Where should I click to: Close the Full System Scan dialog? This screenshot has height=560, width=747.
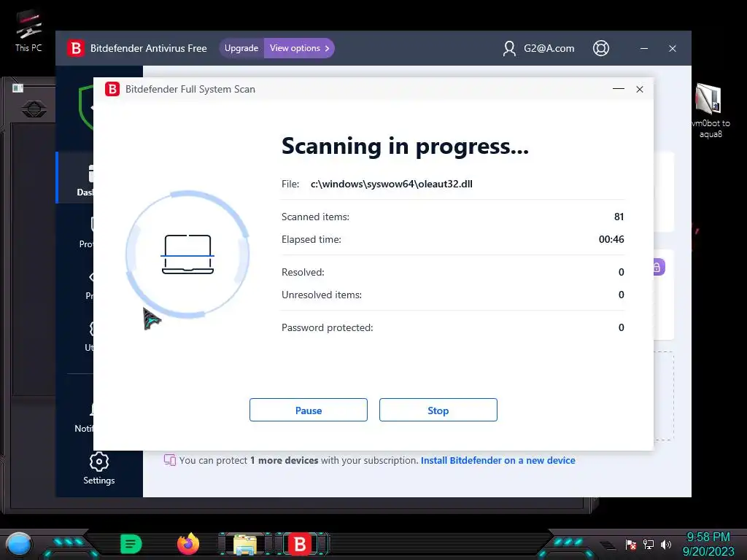coord(640,89)
